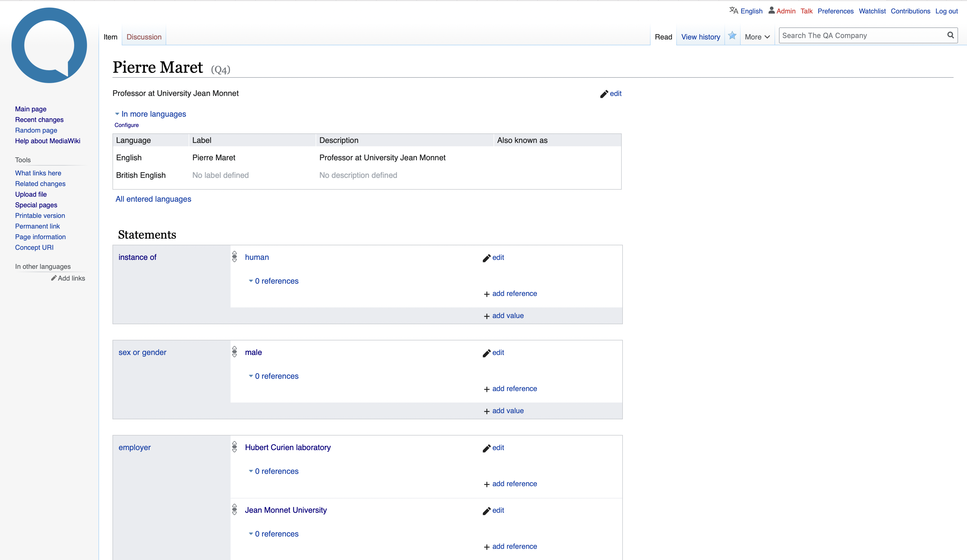
Task: Open the Discussion tab
Action: [x=144, y=37]
